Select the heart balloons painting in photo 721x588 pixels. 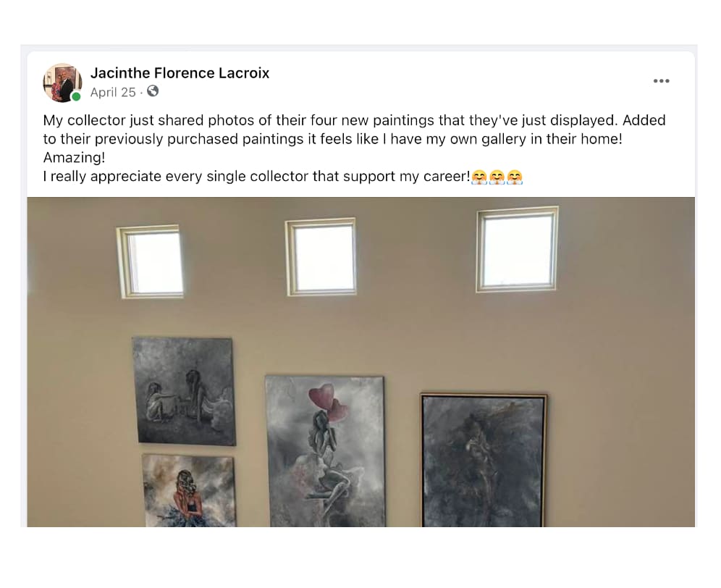click(x=326, y=451)
